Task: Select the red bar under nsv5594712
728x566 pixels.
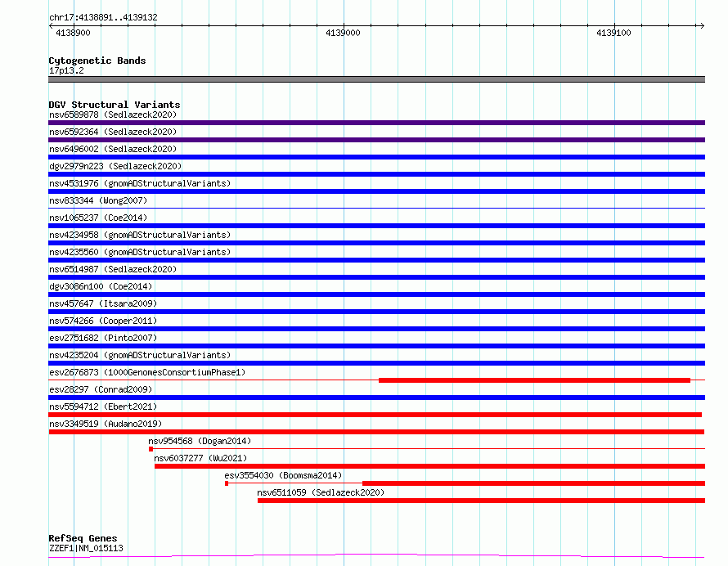Action: click(x=375, y=415)
